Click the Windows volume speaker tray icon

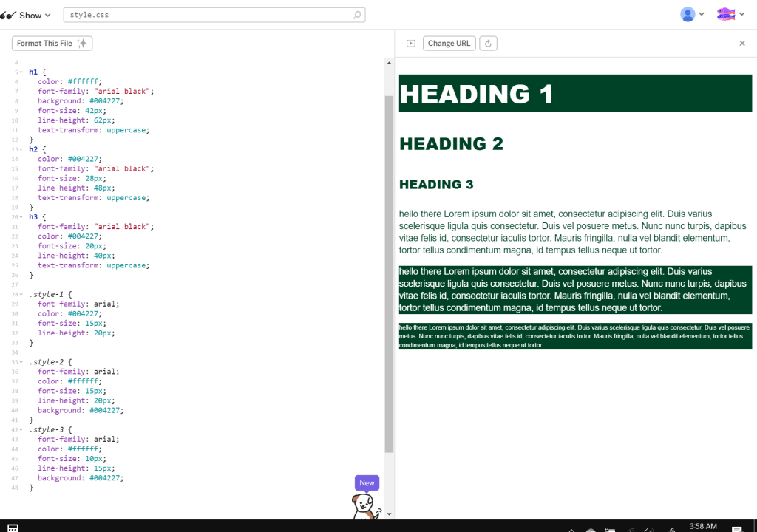tap(648, 528)
